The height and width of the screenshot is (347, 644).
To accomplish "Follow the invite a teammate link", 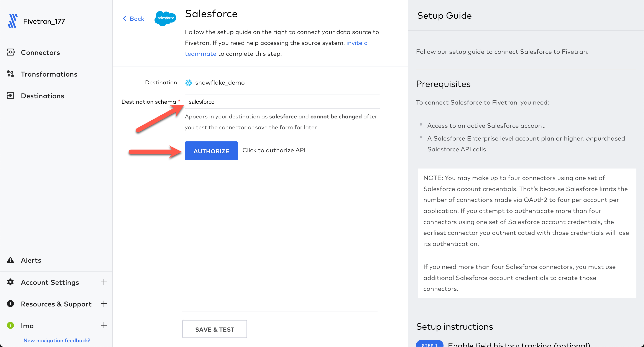I will pos(357,43).
